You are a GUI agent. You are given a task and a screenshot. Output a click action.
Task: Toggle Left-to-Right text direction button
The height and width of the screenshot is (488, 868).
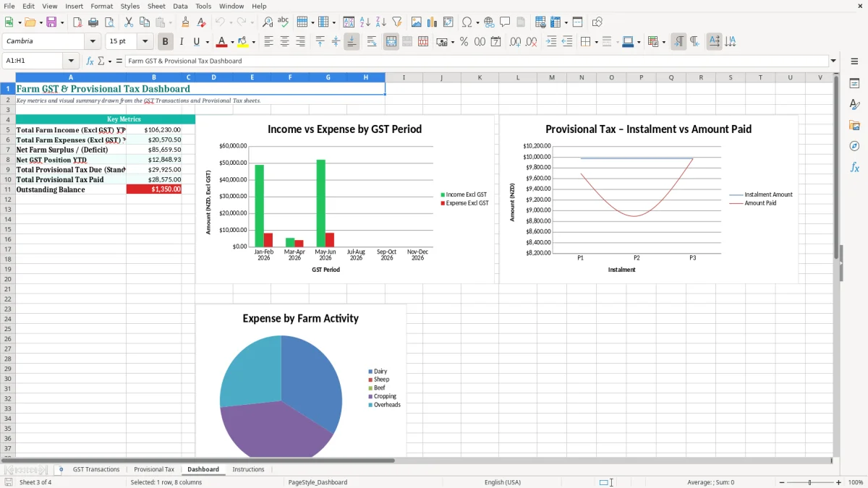pyautogui.click(x=678, y=42)
